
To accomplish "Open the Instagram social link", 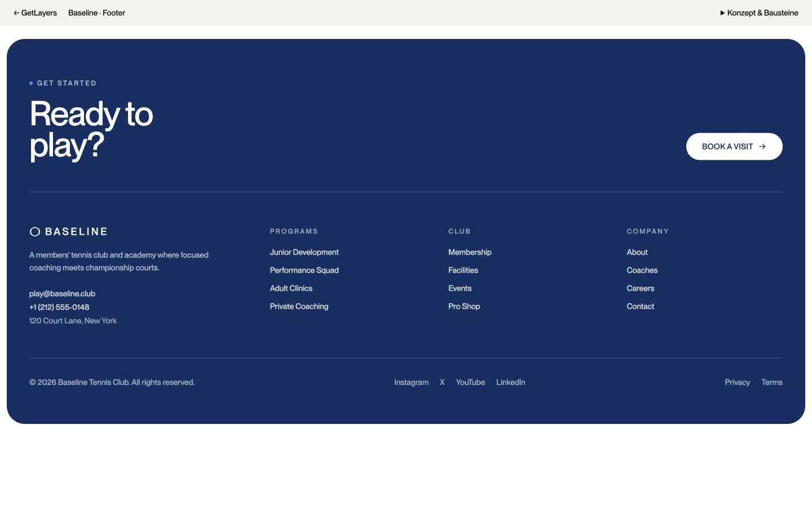I will coord(411,382).
